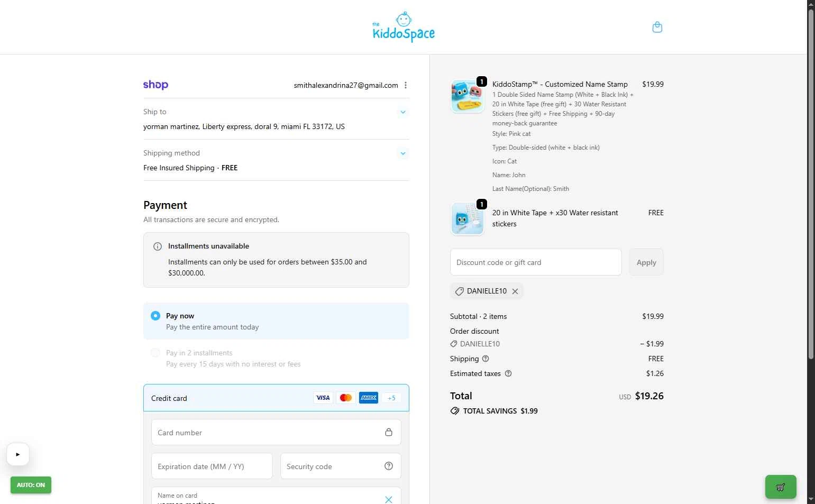Click the Free Insured Shipping text
Viewport: 815px width, 504px height.
(x=179, y=168)
